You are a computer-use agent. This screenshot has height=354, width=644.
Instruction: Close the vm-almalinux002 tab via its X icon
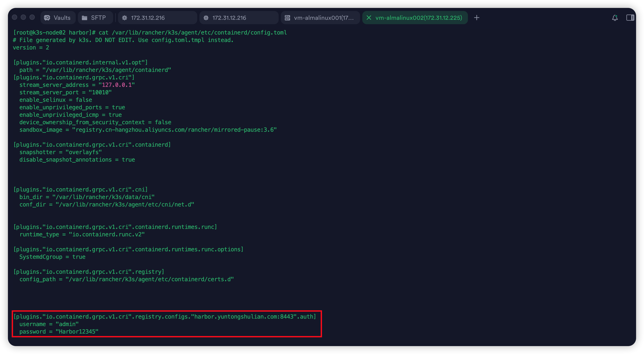click(369, 18)
